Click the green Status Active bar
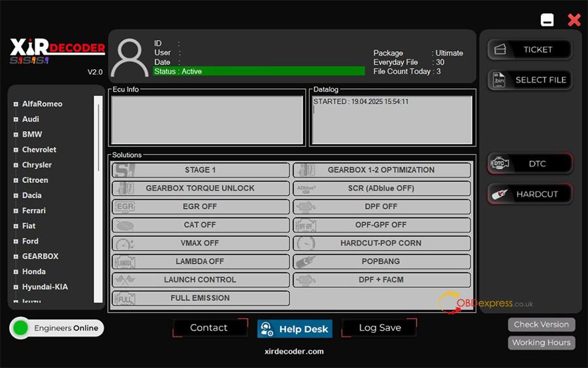Screen dimensions: 588x368 coord(259,71)
